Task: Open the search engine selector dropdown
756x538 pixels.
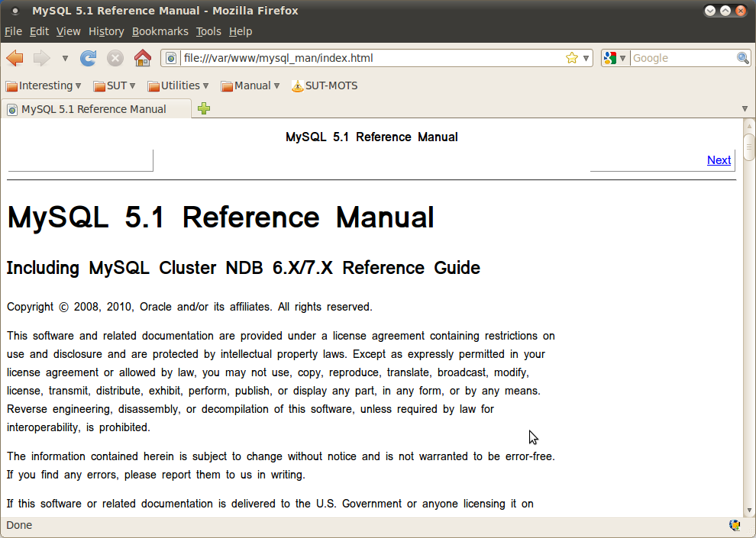Action: 614,58
